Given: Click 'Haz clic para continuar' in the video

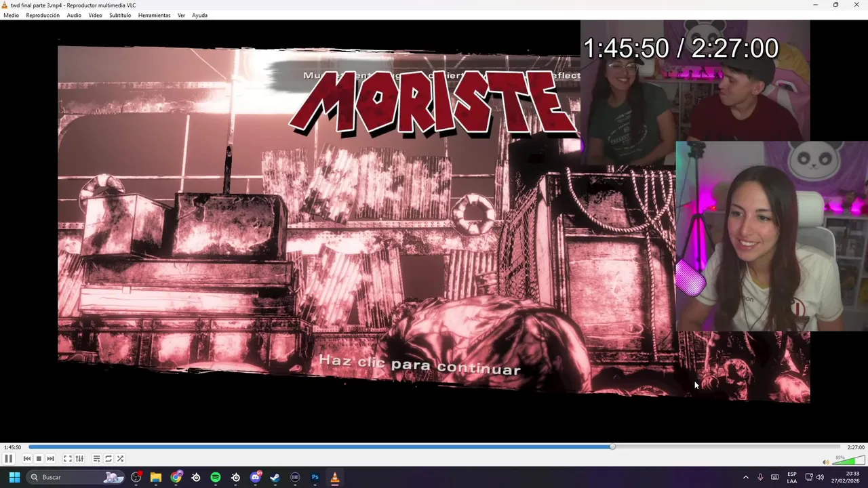Looking at the screenshot, I should pos(420,365).
